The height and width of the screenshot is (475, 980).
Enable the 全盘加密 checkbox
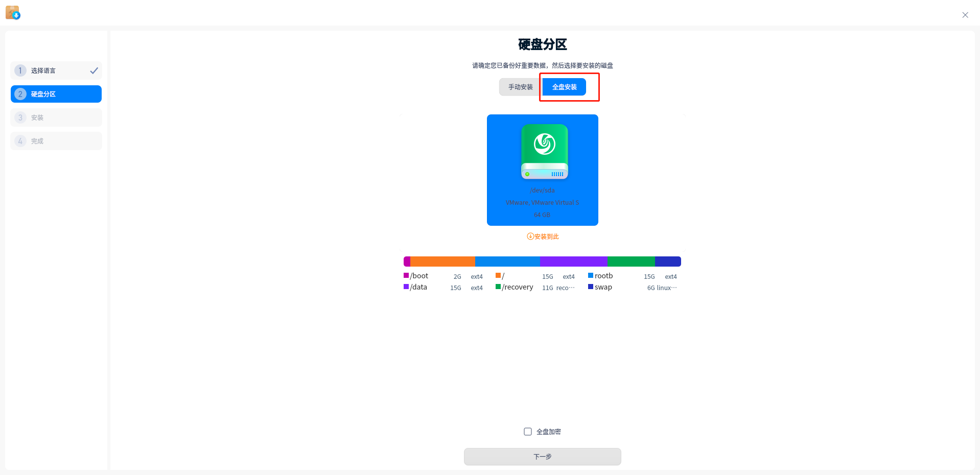pyautogui.click(x=528, y=432)
